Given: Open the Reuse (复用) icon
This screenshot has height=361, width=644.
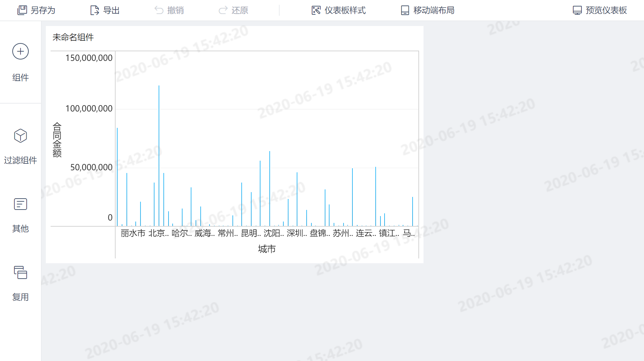Looking at the screenshot, I should (21, 272).
